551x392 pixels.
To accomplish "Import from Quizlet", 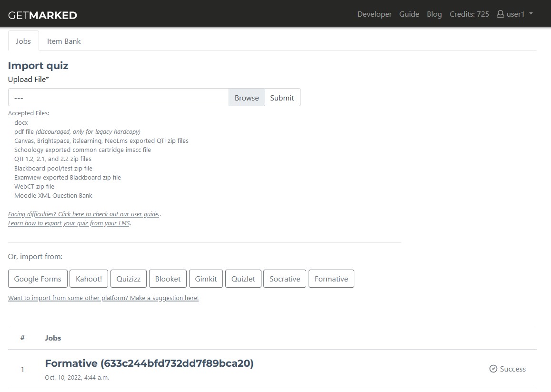I will click(x=243, y=279).
